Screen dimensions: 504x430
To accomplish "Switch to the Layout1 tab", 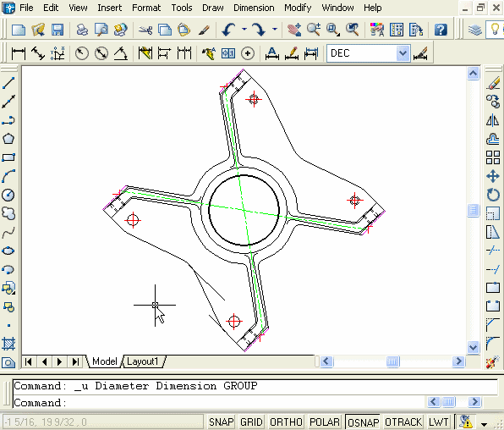I will pyautogui.click(x=143, y=361).
